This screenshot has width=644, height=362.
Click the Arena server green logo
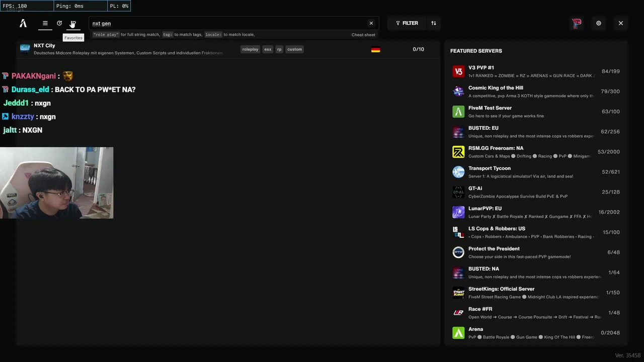pyautogui.click(x=458, y=333)
